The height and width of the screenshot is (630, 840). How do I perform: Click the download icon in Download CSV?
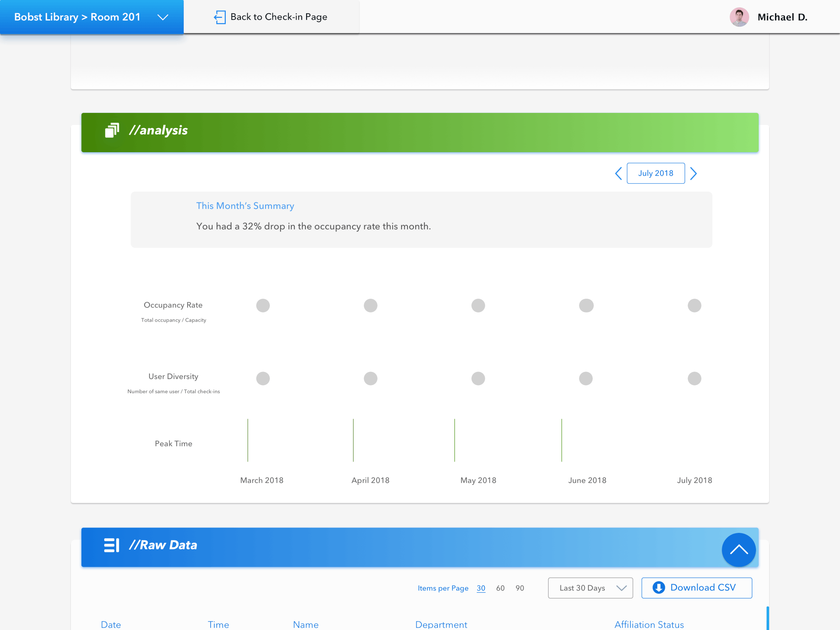[x=659, y=587]
